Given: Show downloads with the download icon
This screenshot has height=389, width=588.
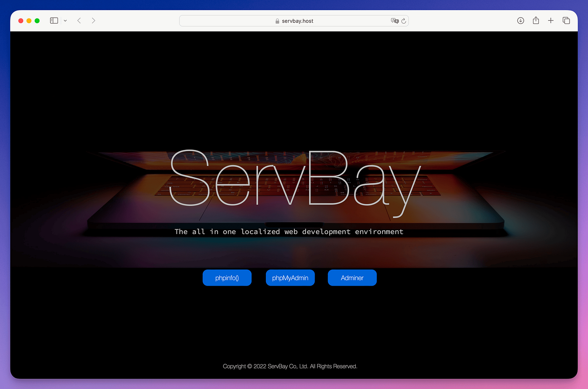Looking at the screenshot, I should [520, 21].
